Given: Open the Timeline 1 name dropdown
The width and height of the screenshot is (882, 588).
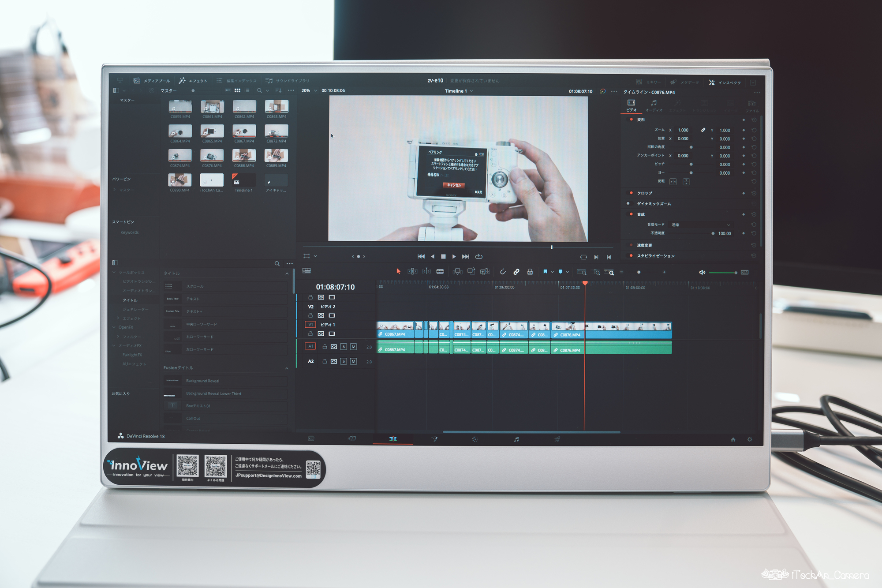Looking at the screenshot, I should 471,91.
